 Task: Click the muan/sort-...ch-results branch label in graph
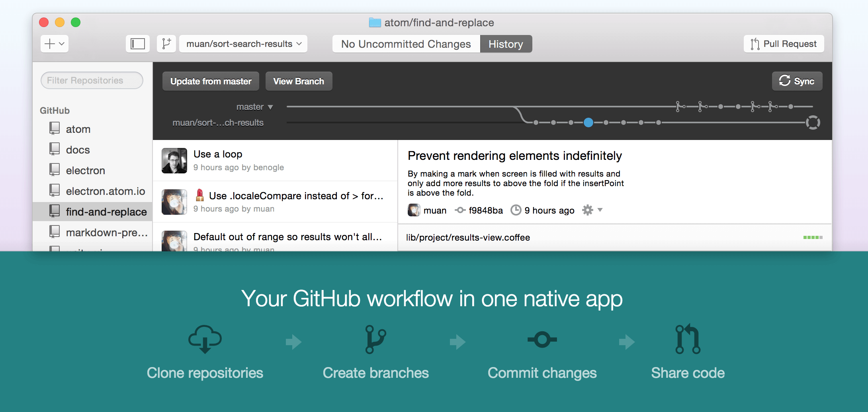tap(218, 122)
